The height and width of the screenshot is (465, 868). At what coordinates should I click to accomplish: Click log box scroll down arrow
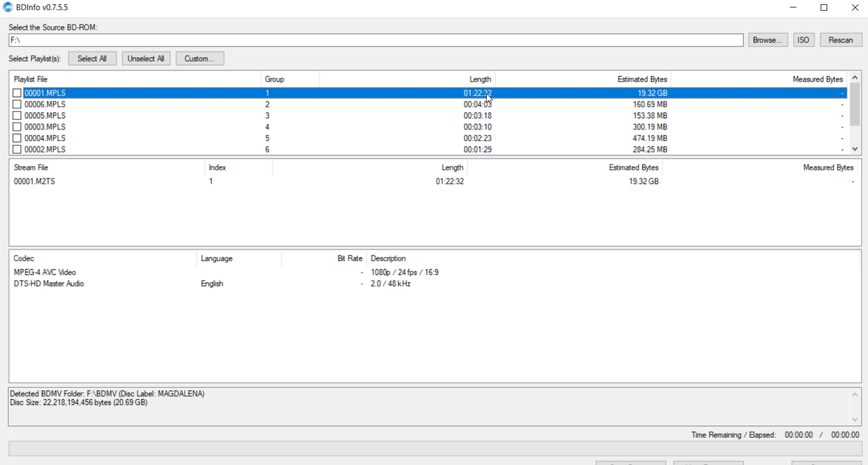click(854, 420)
